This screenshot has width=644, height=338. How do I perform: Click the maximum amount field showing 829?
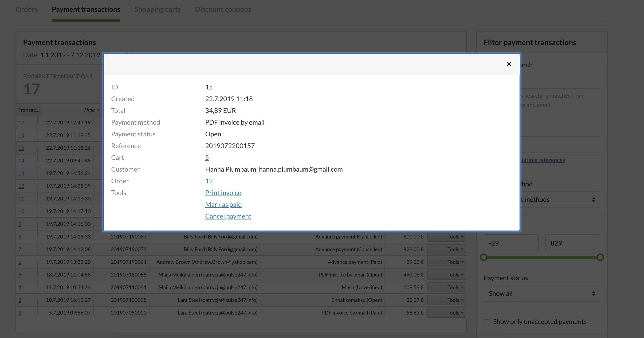(572, 243)
